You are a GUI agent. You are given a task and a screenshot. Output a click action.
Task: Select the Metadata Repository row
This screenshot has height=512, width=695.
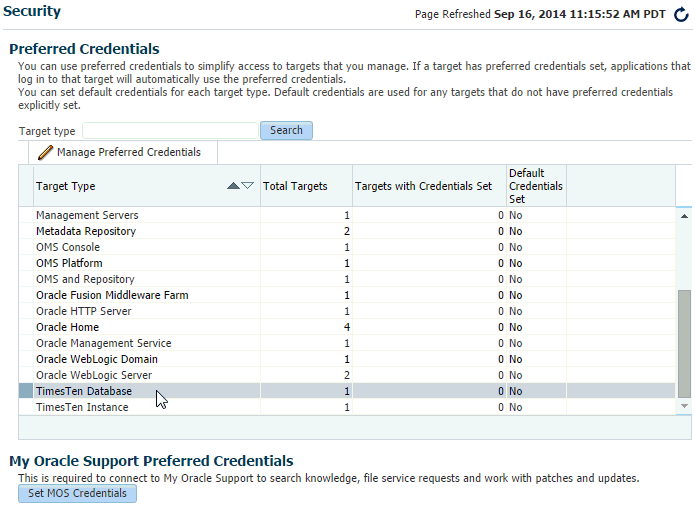pos(347,231)
